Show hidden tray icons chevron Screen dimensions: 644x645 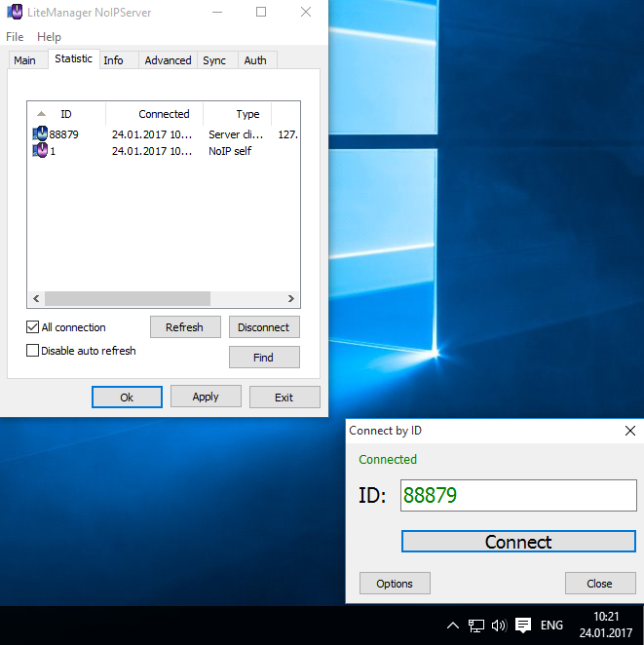point(453,626)
